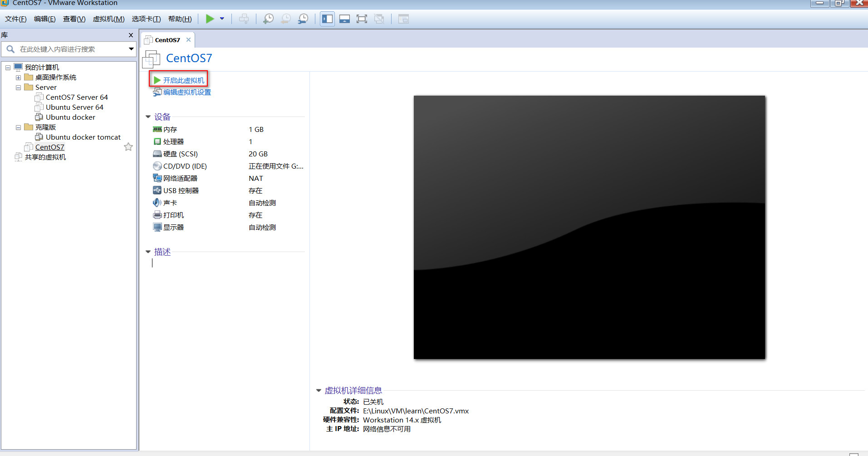Click the VM screen preview thumbnail
The height and width of the screenshot is (456, 868).
[x=589, y=227]
